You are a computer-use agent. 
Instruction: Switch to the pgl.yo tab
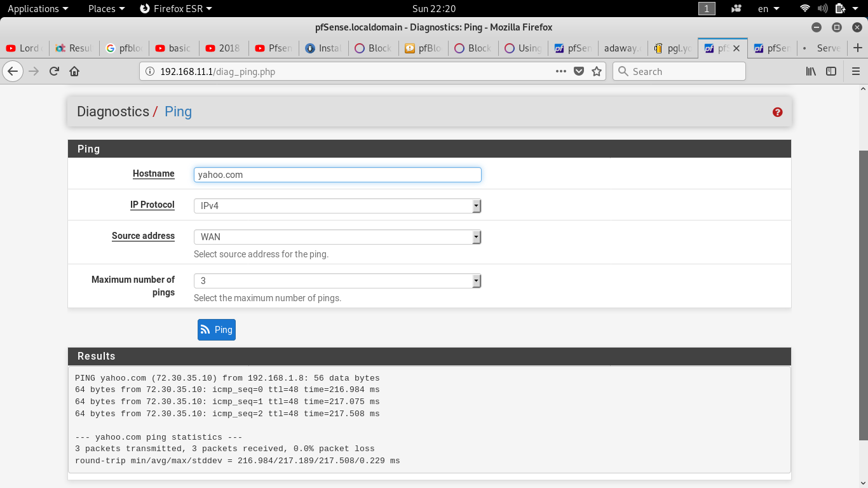[673, 48]
